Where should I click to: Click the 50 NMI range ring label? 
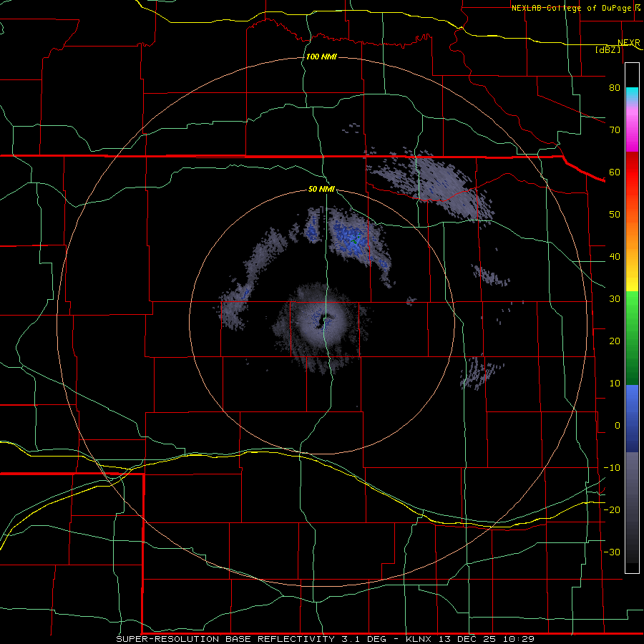[x=321, y=190]
